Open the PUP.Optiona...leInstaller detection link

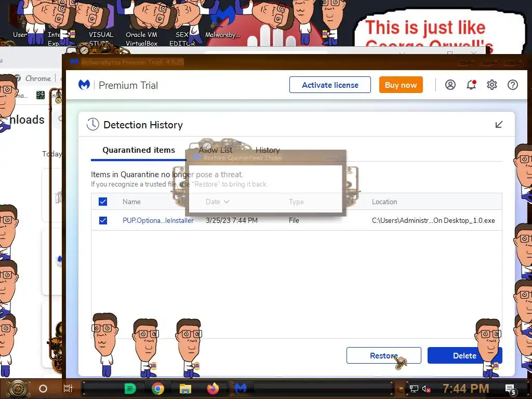pyautogui.click(x=158, y=220)
